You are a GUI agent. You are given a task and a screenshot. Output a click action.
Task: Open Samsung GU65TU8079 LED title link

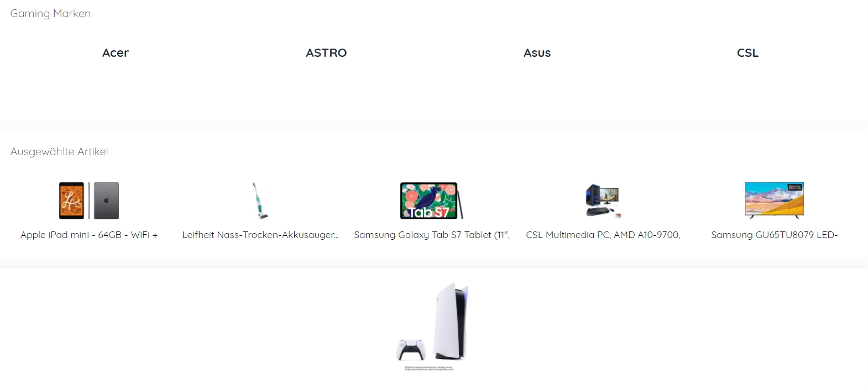point(774,235)
